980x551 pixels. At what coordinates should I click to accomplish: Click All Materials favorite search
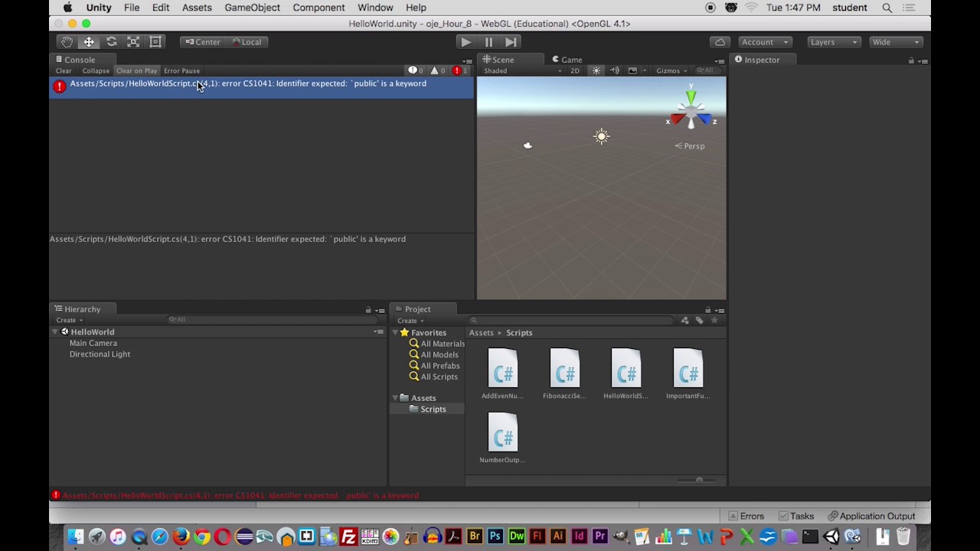pos(436,344)
